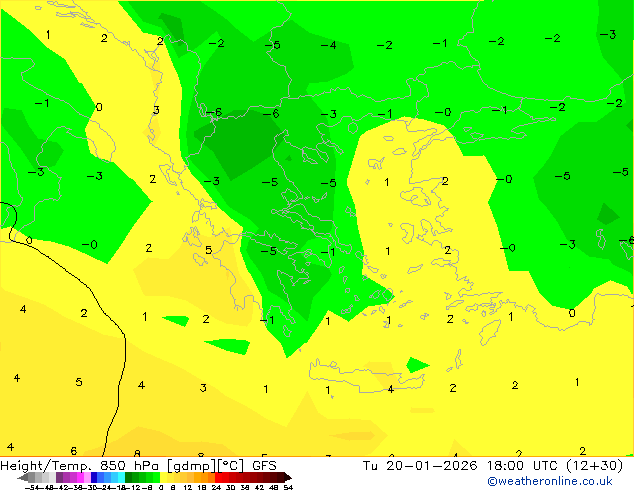
Task: Click the grey left arrow end of legend
Action: pyautogui.click(x=23, y=478)
